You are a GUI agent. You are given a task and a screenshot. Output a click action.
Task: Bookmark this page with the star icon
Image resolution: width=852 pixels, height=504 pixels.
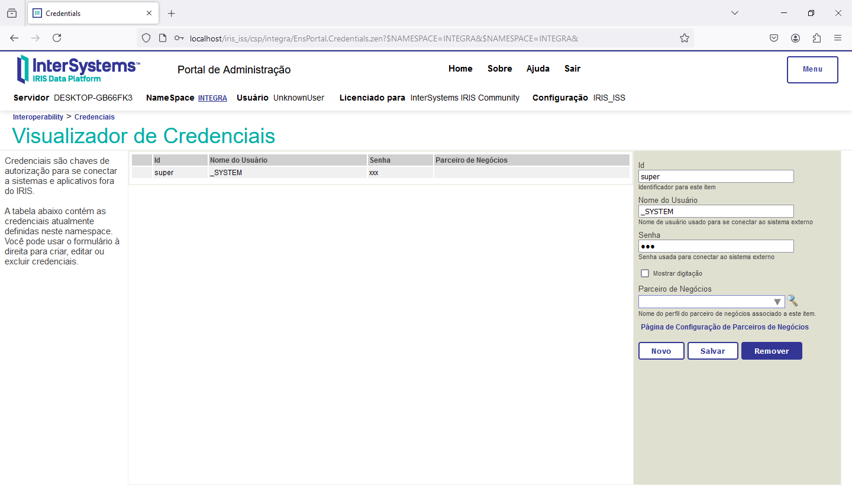pyautogui.click(x=685, y=38)
